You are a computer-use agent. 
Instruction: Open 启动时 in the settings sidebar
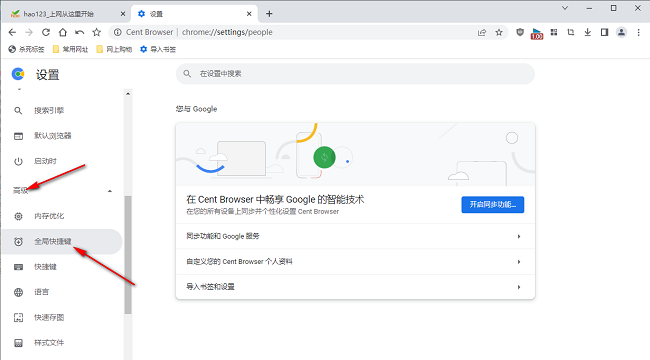click(62, 161)
